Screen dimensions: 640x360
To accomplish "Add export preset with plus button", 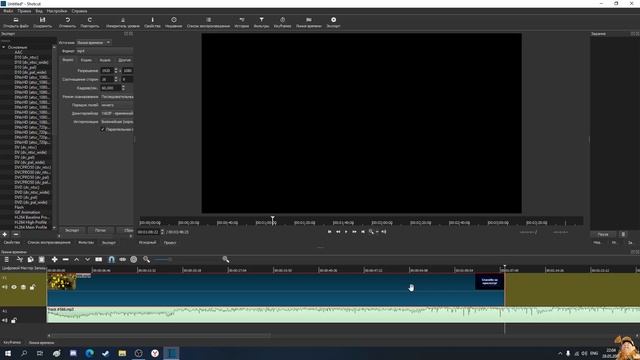I will 4,235.
